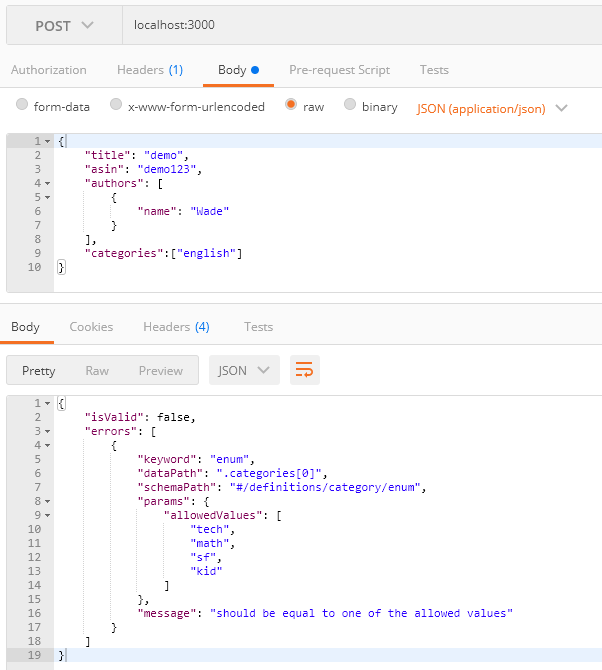The image size is (602, 670).
Task: Click the "math" allowed value
Action: click(x=209, y=544)
